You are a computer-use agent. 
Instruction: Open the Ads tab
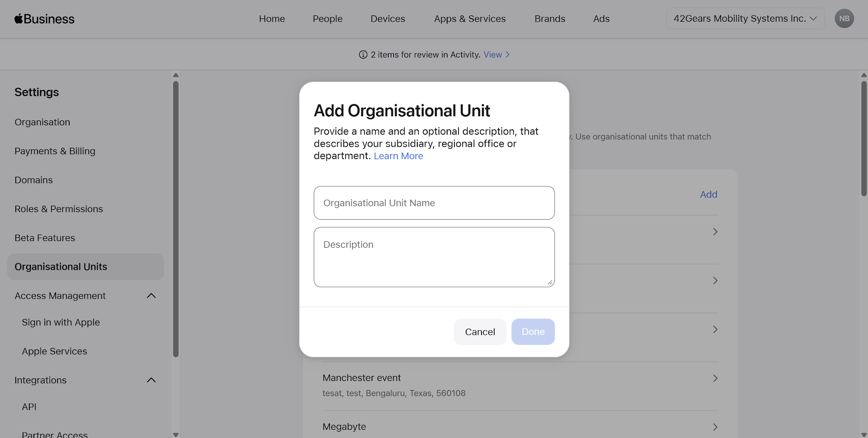[601, 19]
